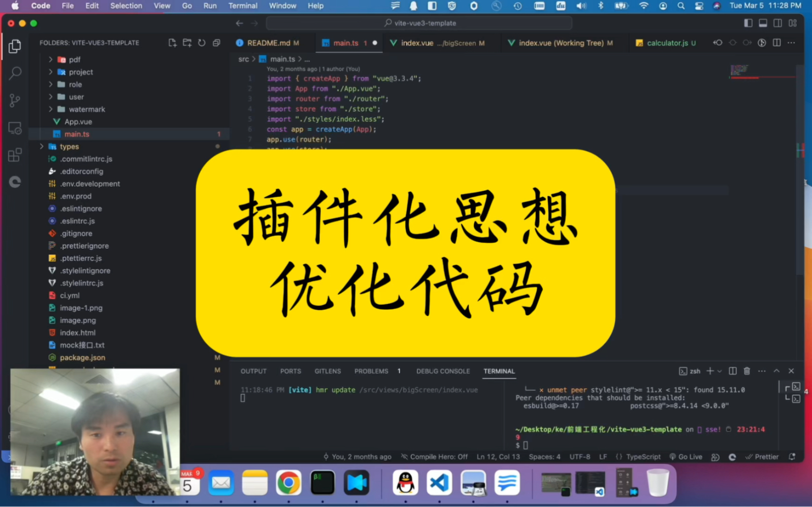This screenshot has height=507, width=812.
Task: Open QQ penguin app from the Dock
Action: pos(405,483)
